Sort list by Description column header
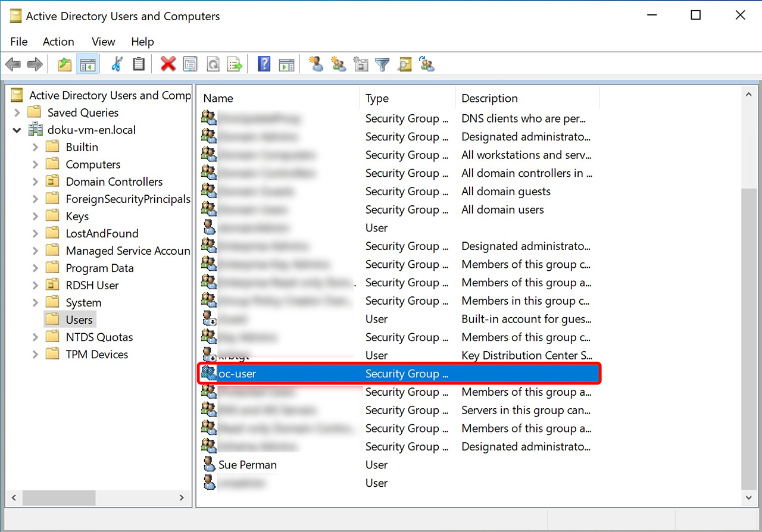The height and width of the screenshot is (532, 762). pos(527,98)
